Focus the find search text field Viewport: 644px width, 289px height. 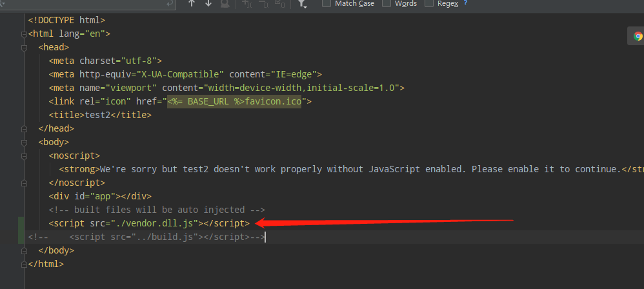tap(86, 4)
